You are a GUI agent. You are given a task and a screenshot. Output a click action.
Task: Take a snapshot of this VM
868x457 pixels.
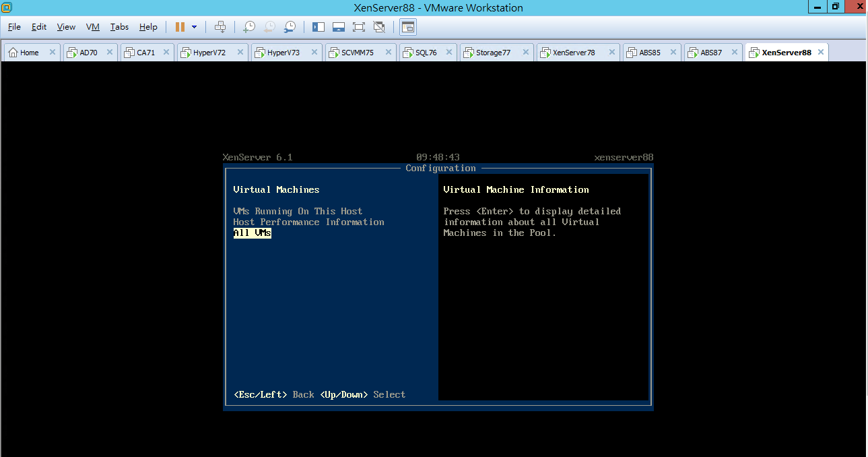249,27
